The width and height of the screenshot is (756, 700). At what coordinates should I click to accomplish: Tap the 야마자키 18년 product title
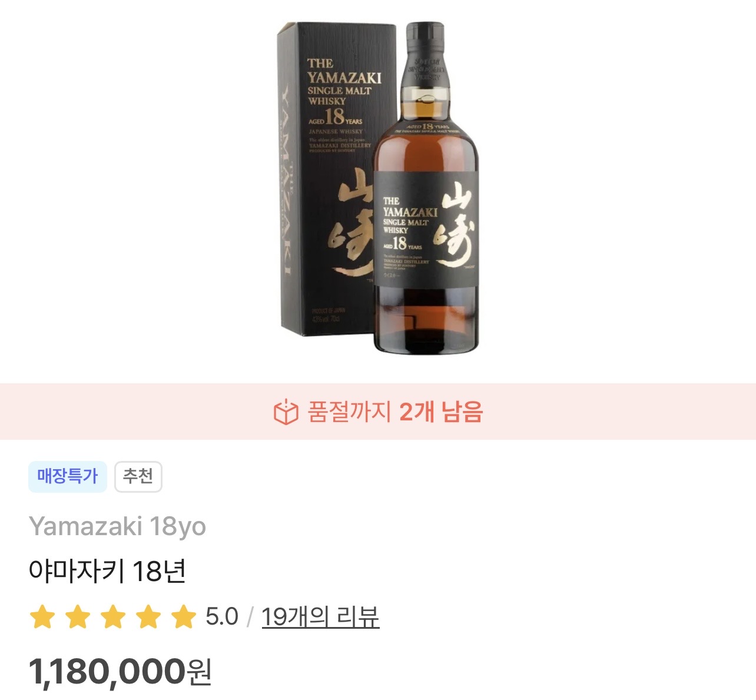coord(108,571)
